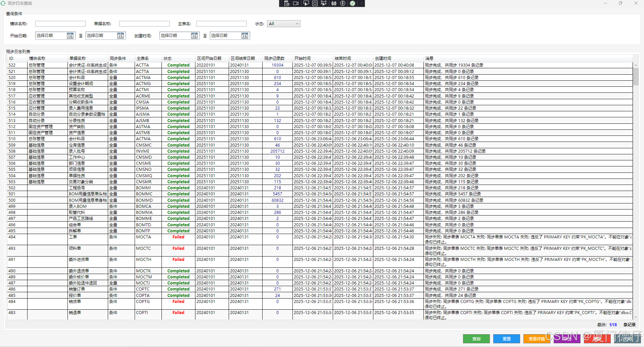The image size is (644, 347).
Task: Click the blue 重置 button
Action: (506, 339)
